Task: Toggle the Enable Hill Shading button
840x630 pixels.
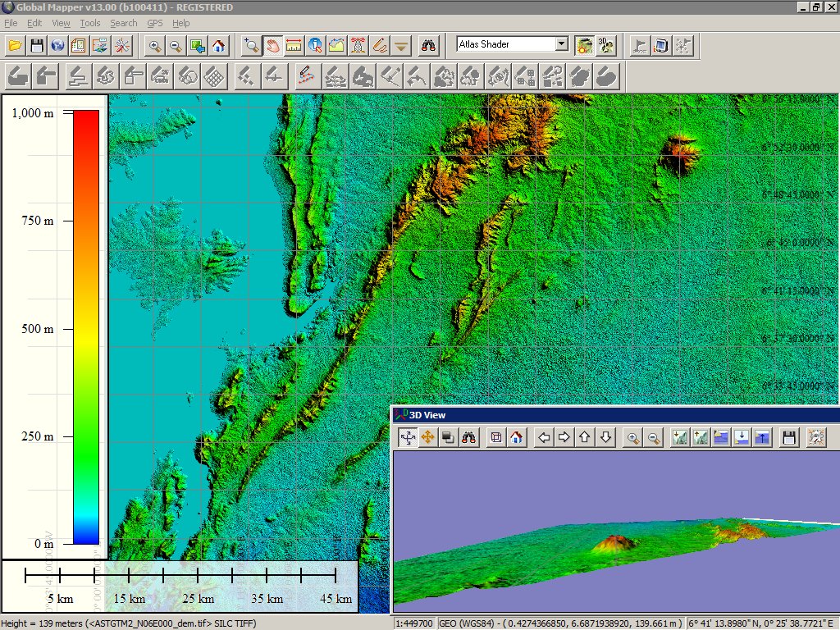Action: pyautogui.click(x=584, y=45)
